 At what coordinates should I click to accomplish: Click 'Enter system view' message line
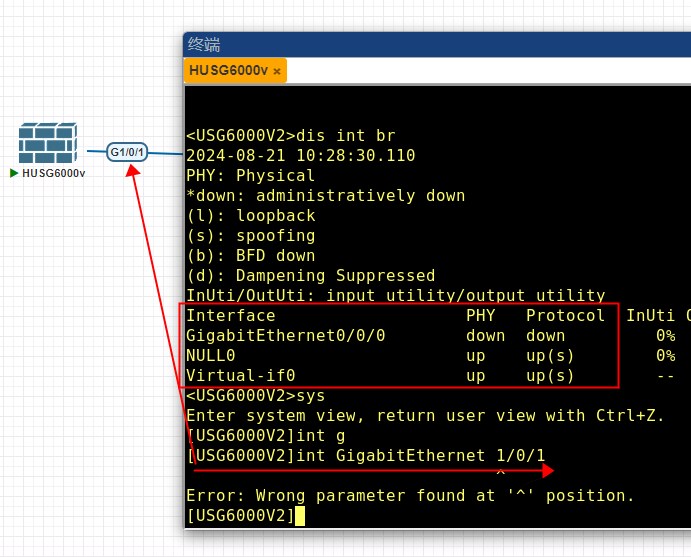pos(425,416)
